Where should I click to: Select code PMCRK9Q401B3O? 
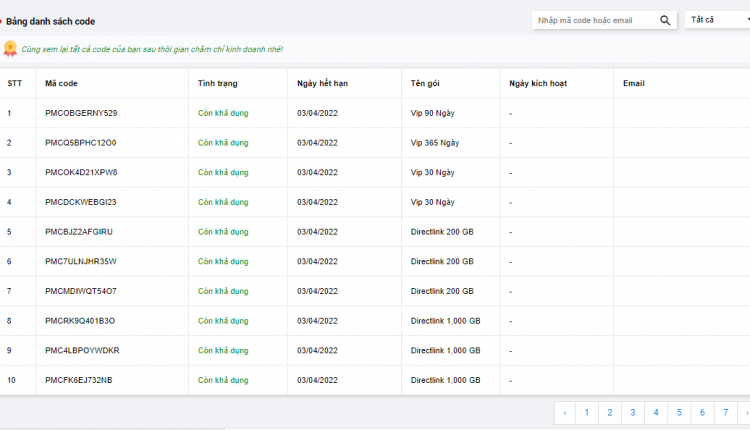[80, 320]
